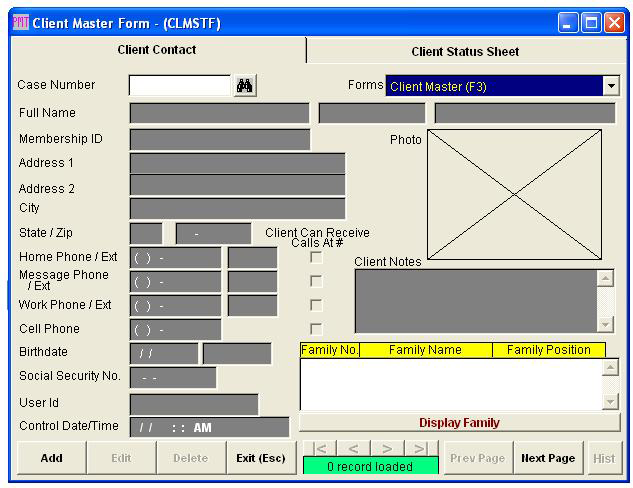Open the Forms dropdown list
Image resolution: width=633 pixels, height=488 pixels.
click(610, 87)
